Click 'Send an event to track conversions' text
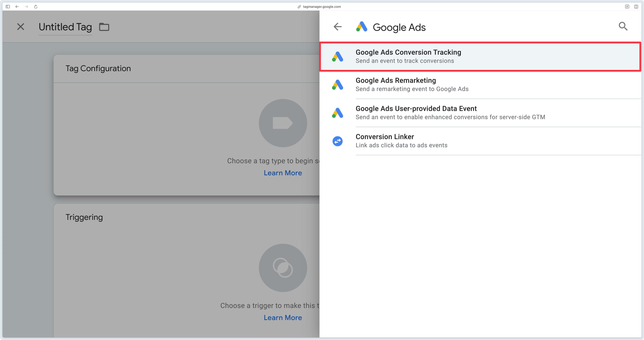The height and width of the screenshot is (340, 644). click(x=405, y=61)
